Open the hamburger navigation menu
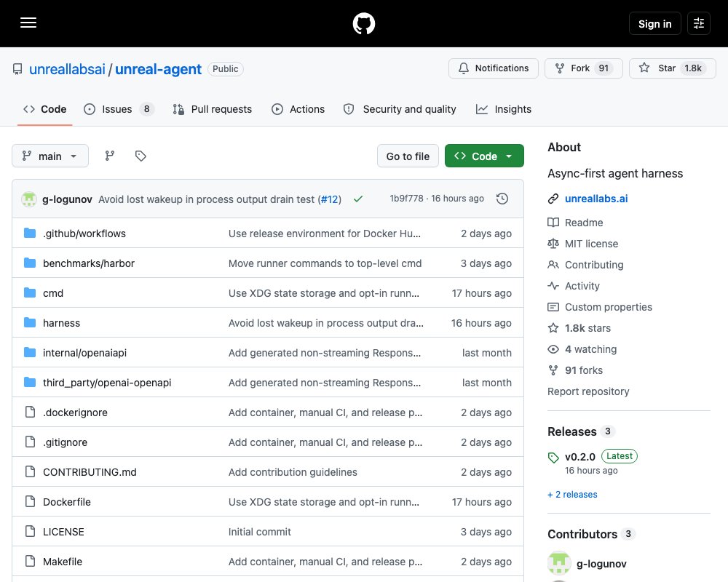The image size is (728, 582). click(28, 23)
